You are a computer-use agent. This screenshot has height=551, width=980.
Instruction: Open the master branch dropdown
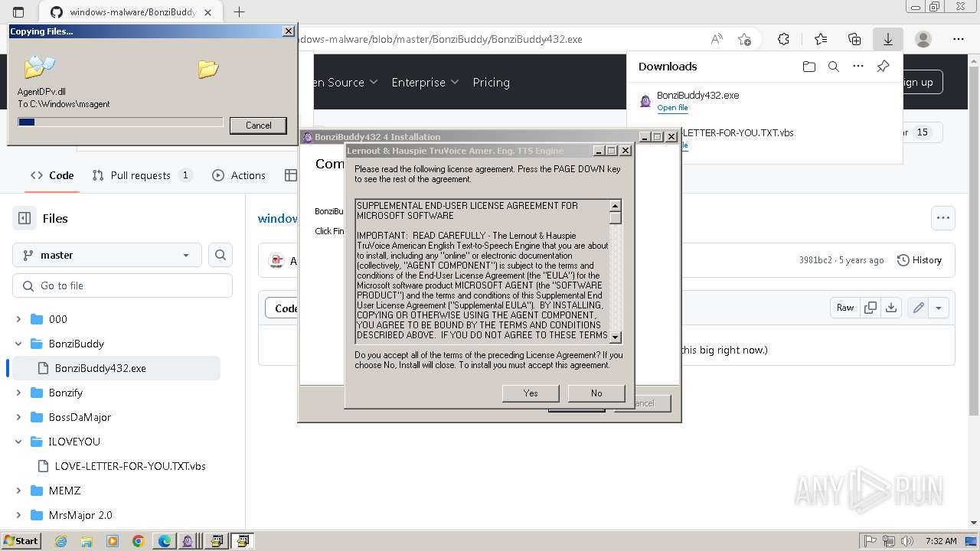pyautogui.click(x=107, y=255)
